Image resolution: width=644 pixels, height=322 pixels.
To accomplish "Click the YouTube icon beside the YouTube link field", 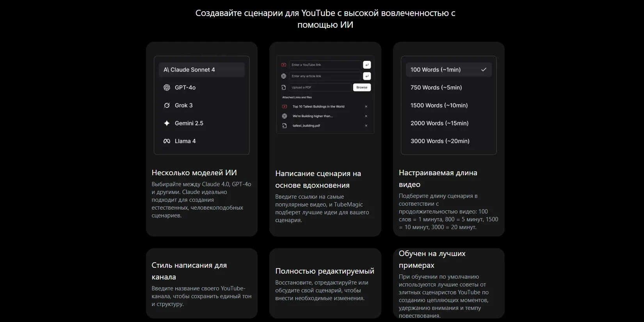I will (284, 65).
